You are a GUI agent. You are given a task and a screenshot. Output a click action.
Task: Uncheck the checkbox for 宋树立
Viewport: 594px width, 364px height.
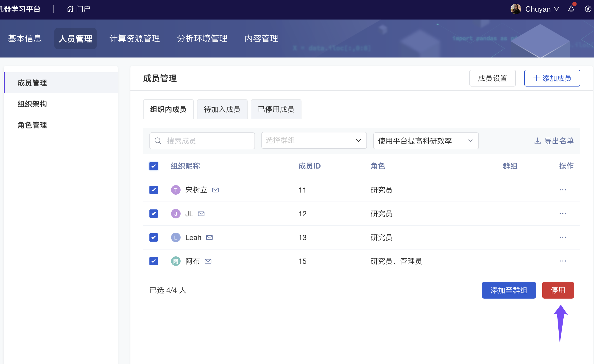[x=154, y=190]
